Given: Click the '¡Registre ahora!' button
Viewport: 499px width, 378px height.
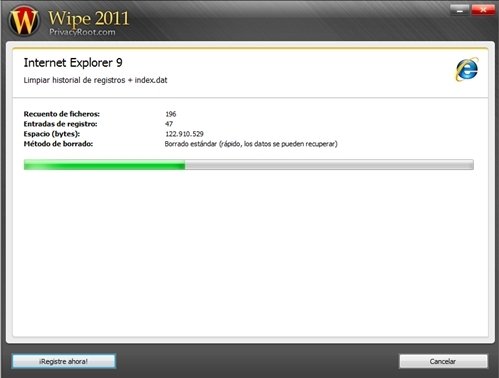Looking at the screenshot, I should pos(64,361).
